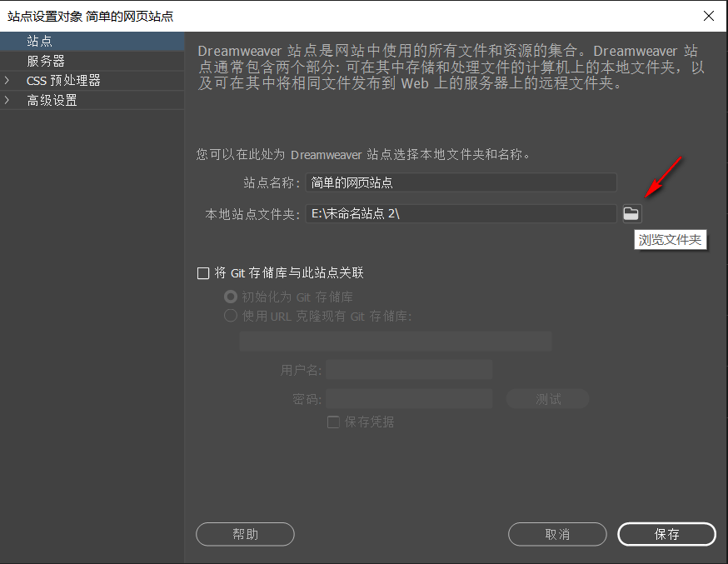Image resolution: width=728 pixels, height=564 pixels.
Task: Toggle the 保存凭据 checkbox
Action: (333, 422)
